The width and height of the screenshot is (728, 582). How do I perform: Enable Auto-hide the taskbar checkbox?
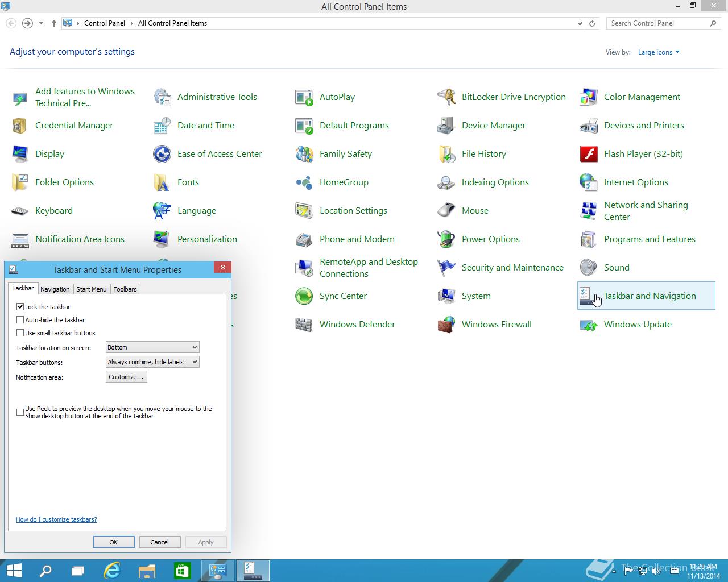coord(20,319)
